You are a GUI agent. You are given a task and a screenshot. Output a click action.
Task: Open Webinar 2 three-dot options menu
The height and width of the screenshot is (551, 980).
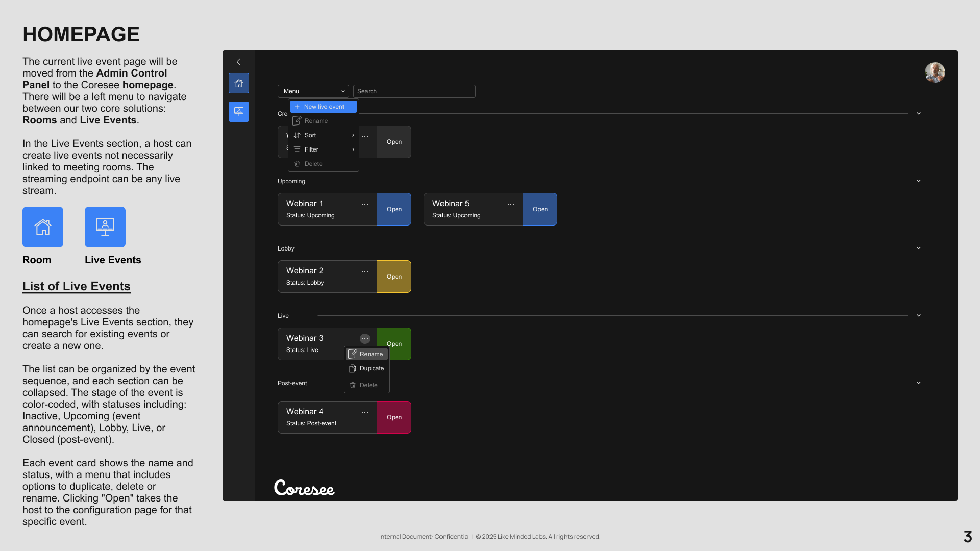coord(365,271)
